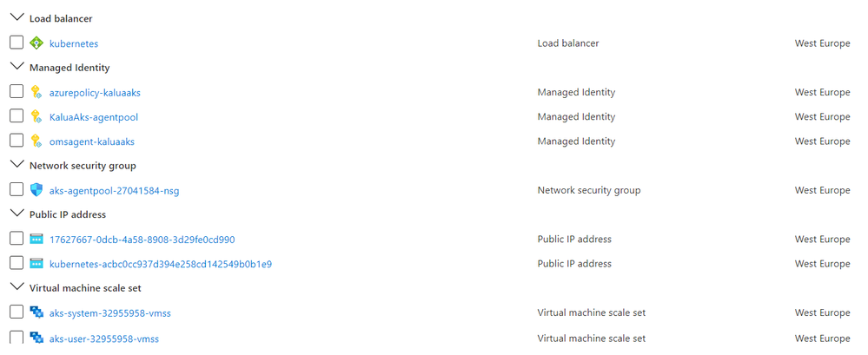Click the network security group shield icon

(36, 190)
